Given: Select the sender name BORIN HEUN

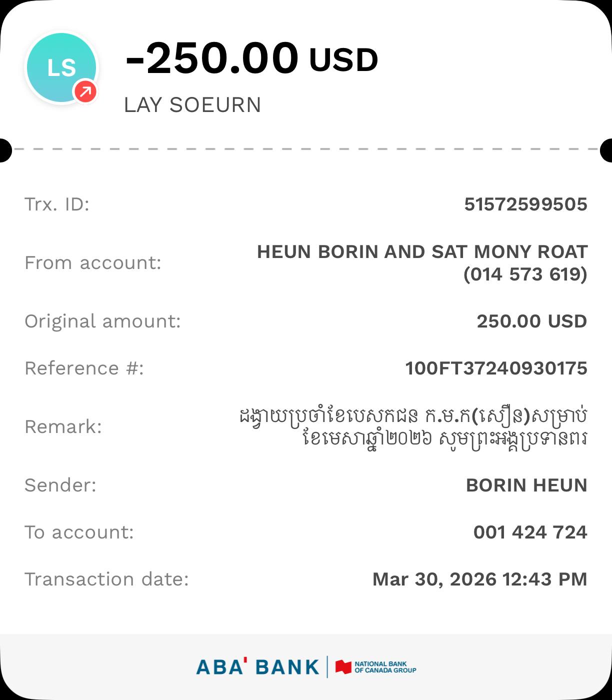Looking at the screenshot, I should click(526, 485).
